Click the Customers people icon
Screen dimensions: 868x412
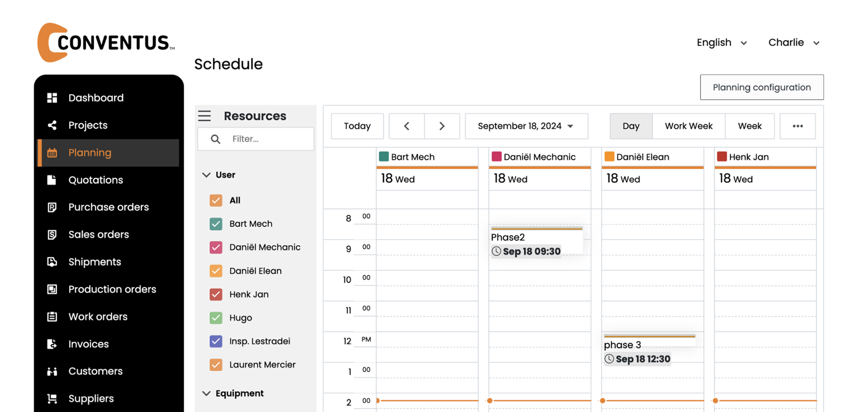pos(52,371)
